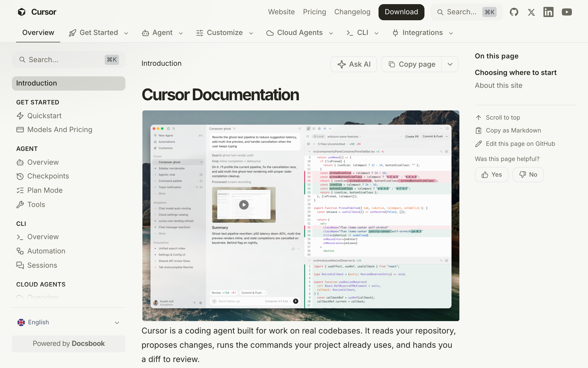The image size is (588, 368).
Task: Open the Pricing header link
Action: pos(314,12)
